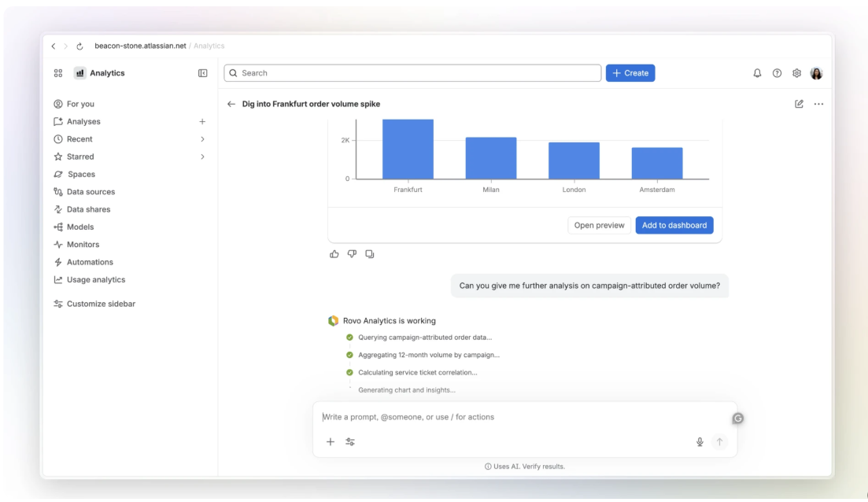
Task: Open the more options ellipsis menu
Action: click(818, 104)
